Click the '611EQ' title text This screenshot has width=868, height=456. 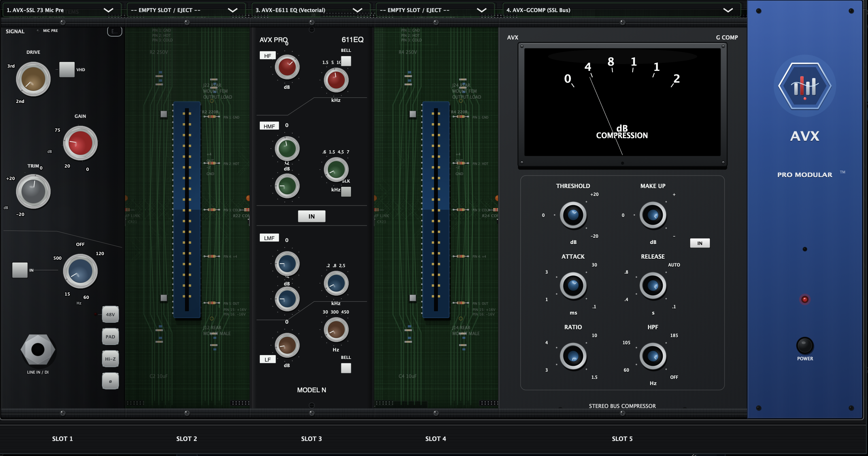[x=352, y=40]
